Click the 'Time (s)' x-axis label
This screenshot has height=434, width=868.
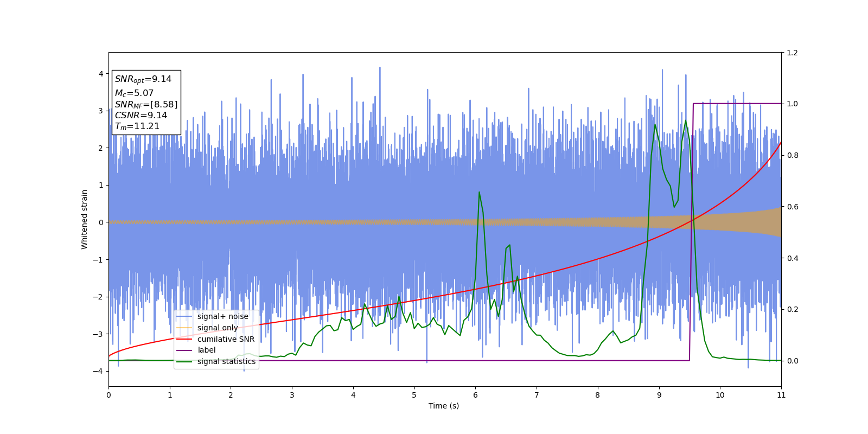point(444,406)
